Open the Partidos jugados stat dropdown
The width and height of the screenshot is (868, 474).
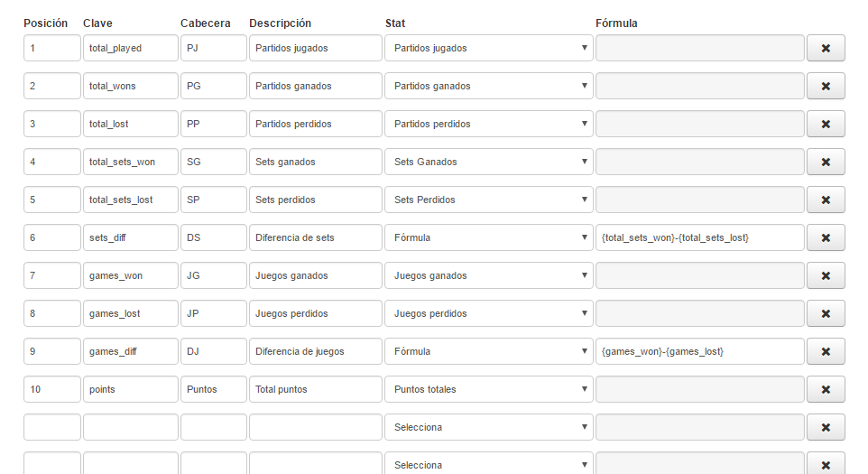(x=489, y=48)
